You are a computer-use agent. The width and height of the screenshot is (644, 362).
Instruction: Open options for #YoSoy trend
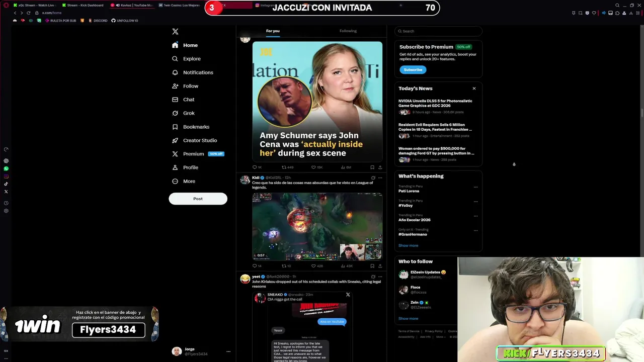pos(475,202)
